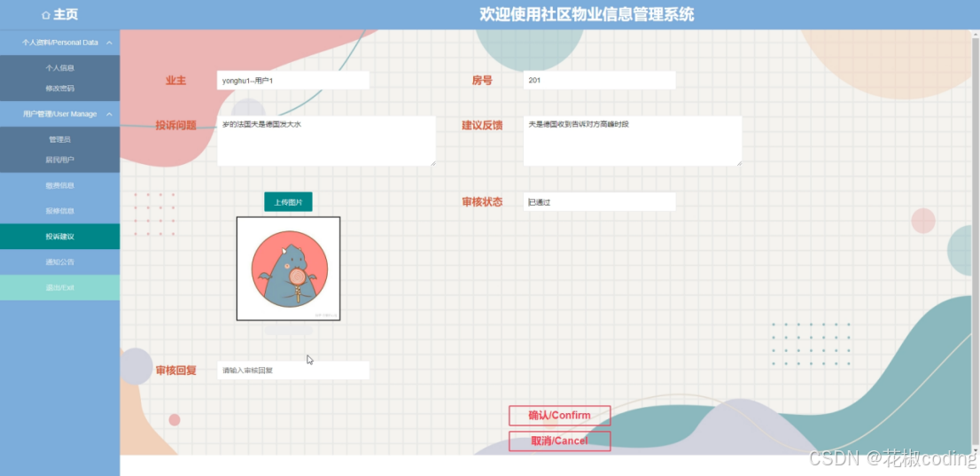Click the 业主 label
This screenshot has width=980, height=476.
pyautogui.click(x=175, y=80)
